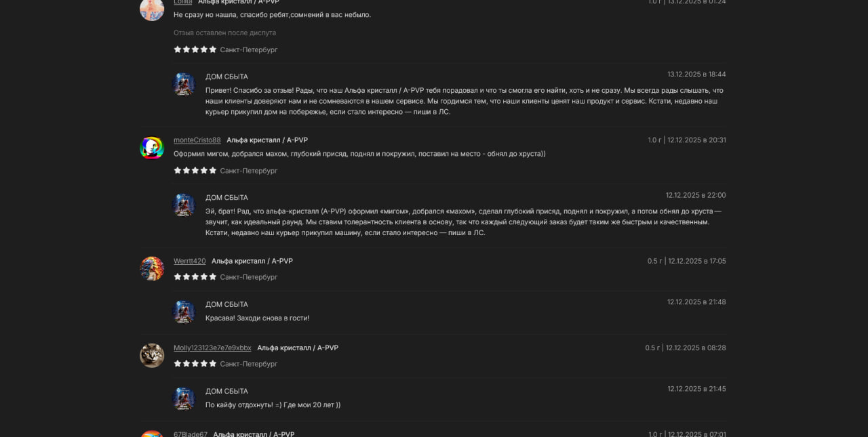Click the star rating in Molly123123e7e7e9xbbx's review
The image size is (868, 437).
[x=195, y=364]
